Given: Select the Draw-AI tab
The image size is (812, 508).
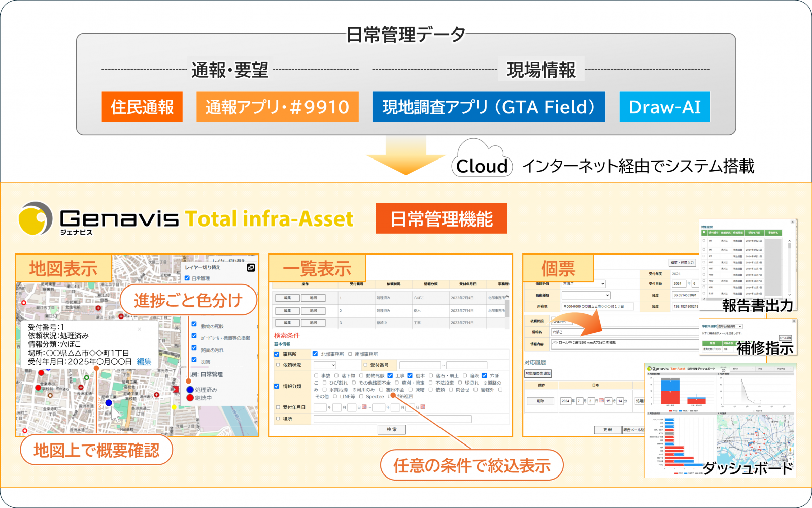Looking at the screenshot, I should pyautogui.click(x=664, y=107).
